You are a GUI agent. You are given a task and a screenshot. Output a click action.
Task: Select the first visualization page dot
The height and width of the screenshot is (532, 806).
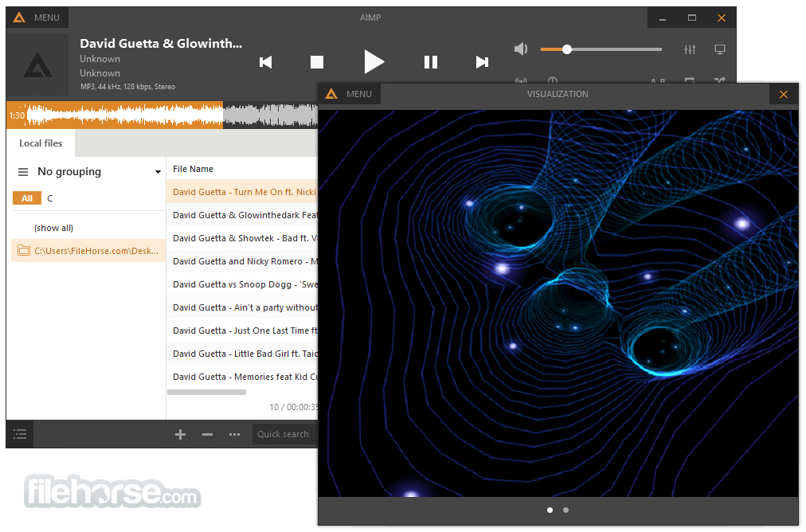click(x=550, y=510)
